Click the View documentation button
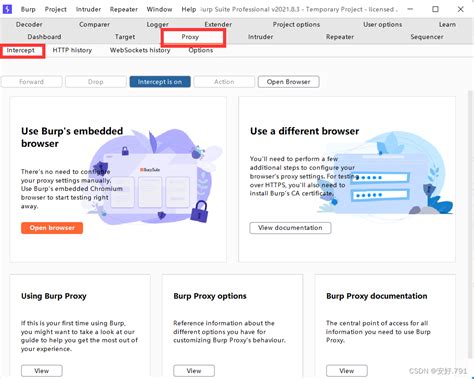 [x=290, y=228]
